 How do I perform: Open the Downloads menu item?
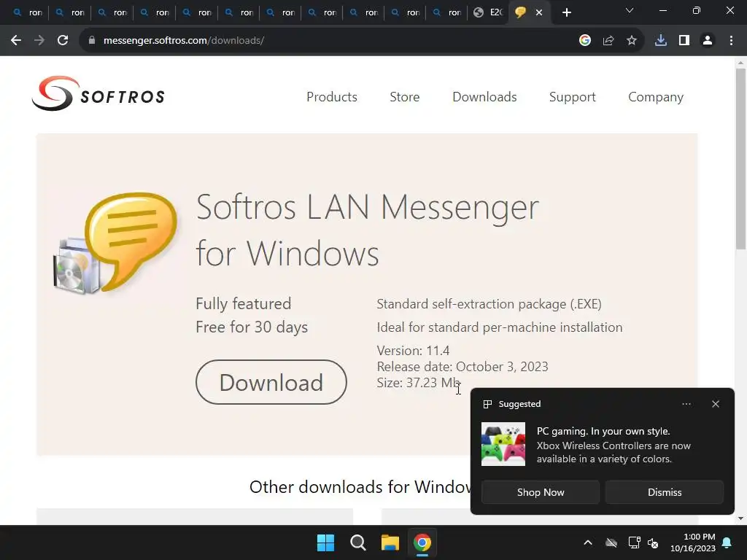click(x=484, y=97)
